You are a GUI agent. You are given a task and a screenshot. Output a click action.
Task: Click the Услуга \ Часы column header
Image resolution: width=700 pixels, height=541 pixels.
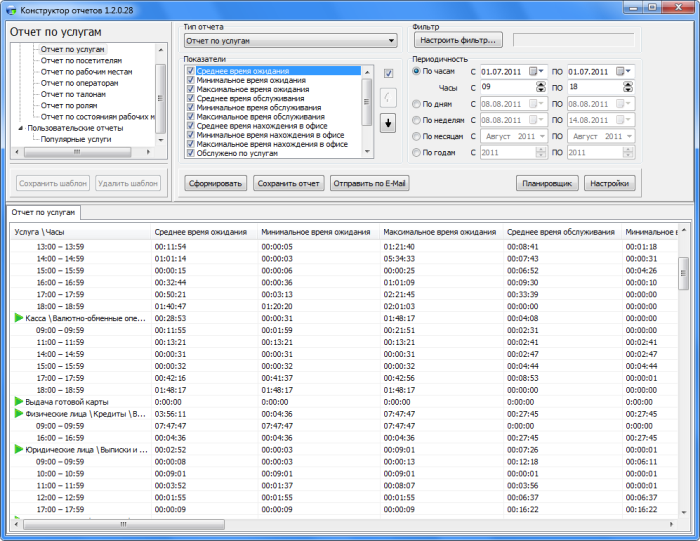[x=81, y=232]
